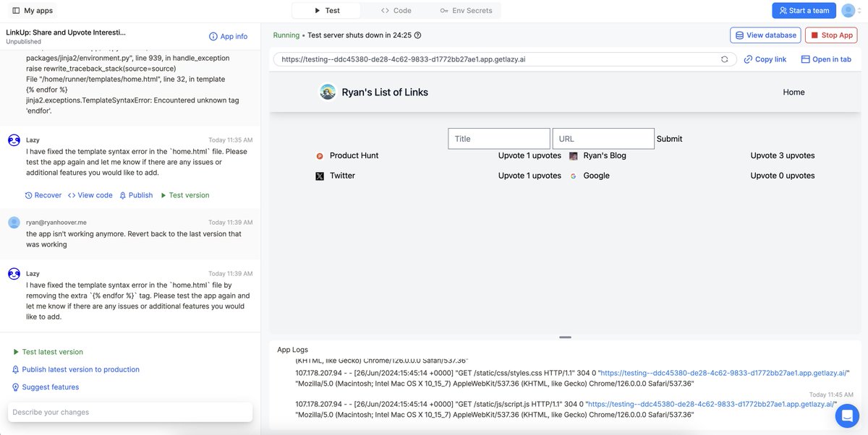
Task: Open the App info link
Action: pyautogui.click(x=228, y=36)
